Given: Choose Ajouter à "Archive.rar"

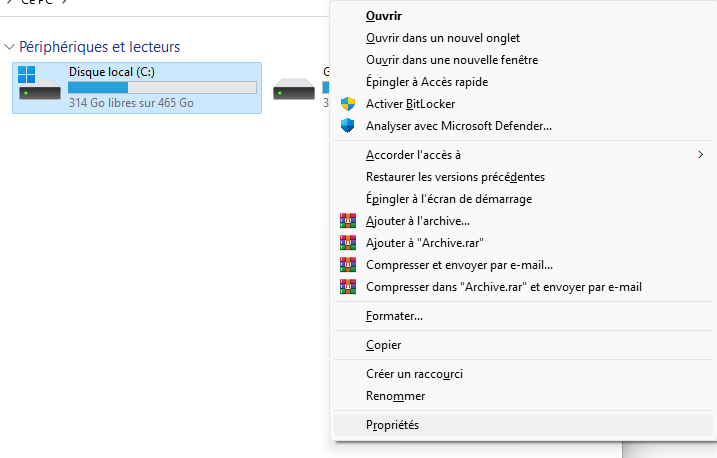Looking at the screenshot, I should click(x=523, y=243).
